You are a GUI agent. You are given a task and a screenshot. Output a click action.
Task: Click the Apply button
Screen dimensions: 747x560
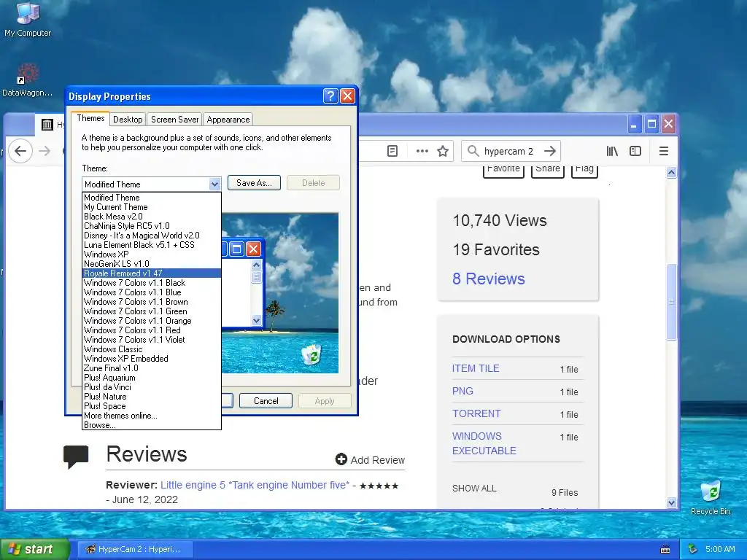pos(325,401)
